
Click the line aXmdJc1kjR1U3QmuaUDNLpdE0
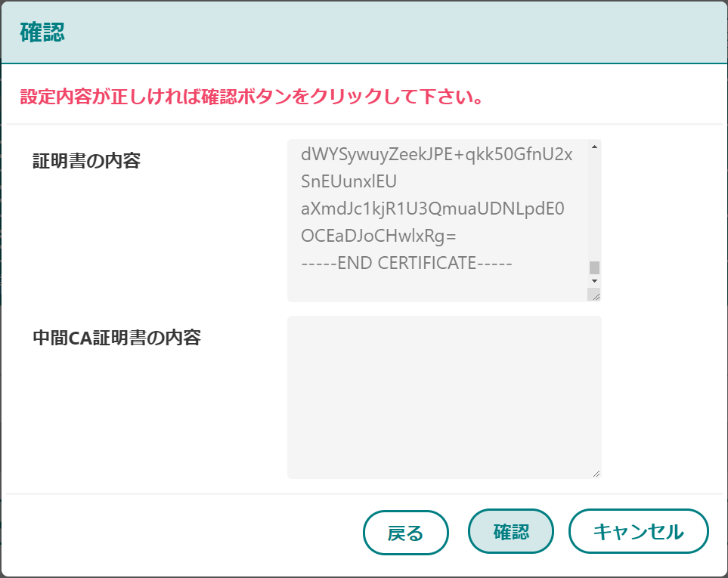tap(432, 209)
